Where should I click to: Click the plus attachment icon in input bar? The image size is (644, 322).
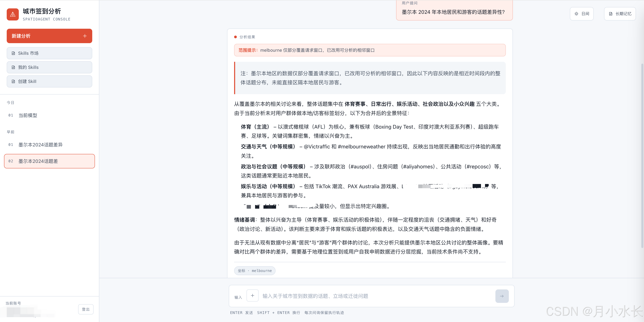(253, 295)
